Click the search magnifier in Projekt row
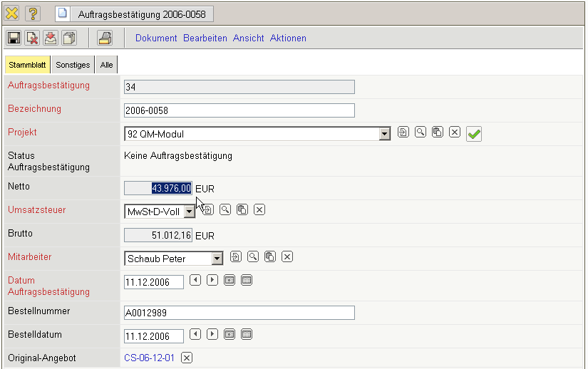Image resolution: width=588 pixels, height=369 pixels. 421,132
